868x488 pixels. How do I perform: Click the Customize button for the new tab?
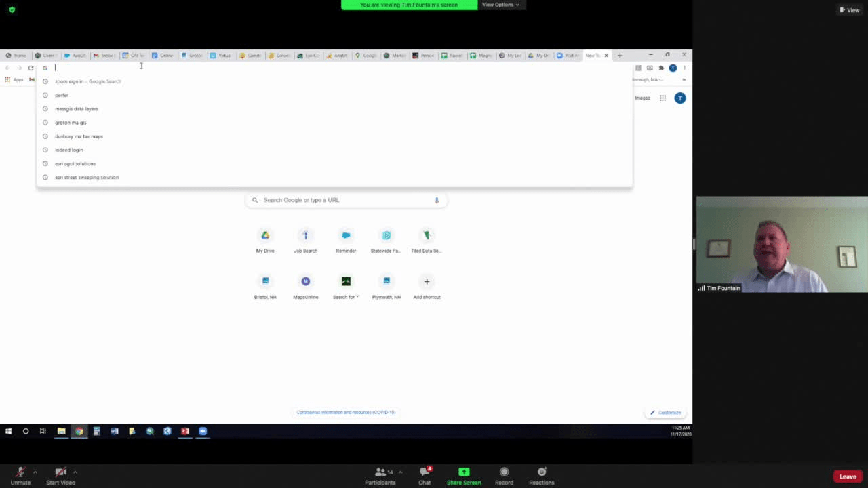coord(665,412)
